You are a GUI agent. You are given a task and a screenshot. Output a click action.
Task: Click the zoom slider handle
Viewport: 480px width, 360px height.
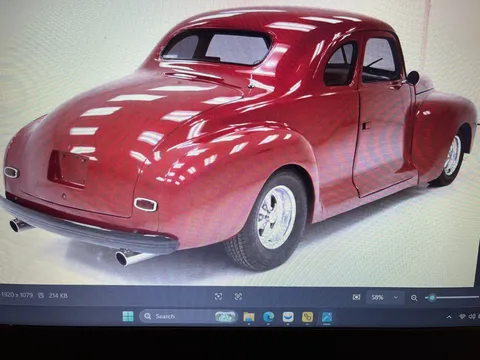click(x=432, y=297)
